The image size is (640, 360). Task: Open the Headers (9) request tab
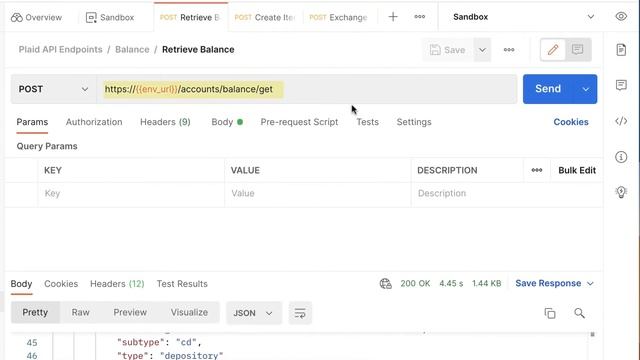point(165,122)
